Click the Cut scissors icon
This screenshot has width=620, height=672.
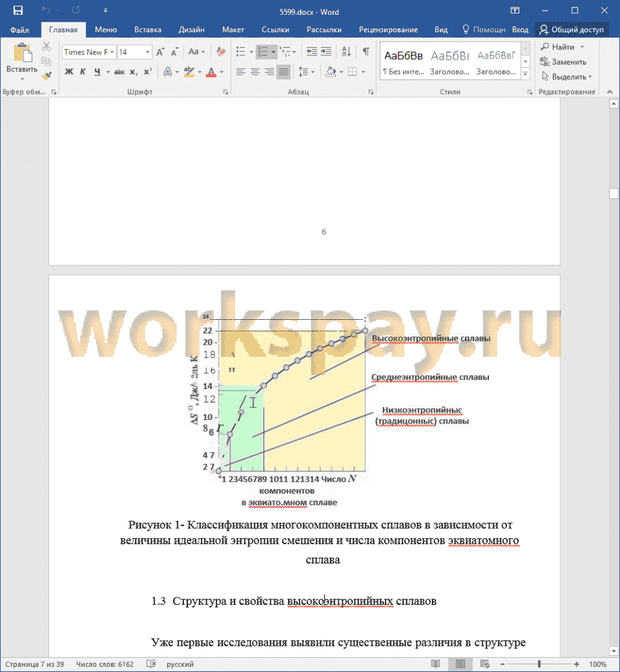[x=46, y=46]
